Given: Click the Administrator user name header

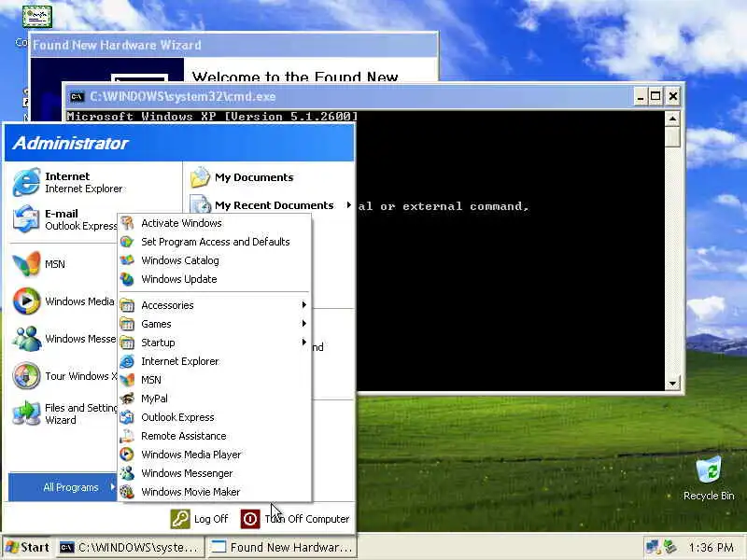Looking at the screenshot, I should pyautogui.click(x=70, y=143).
